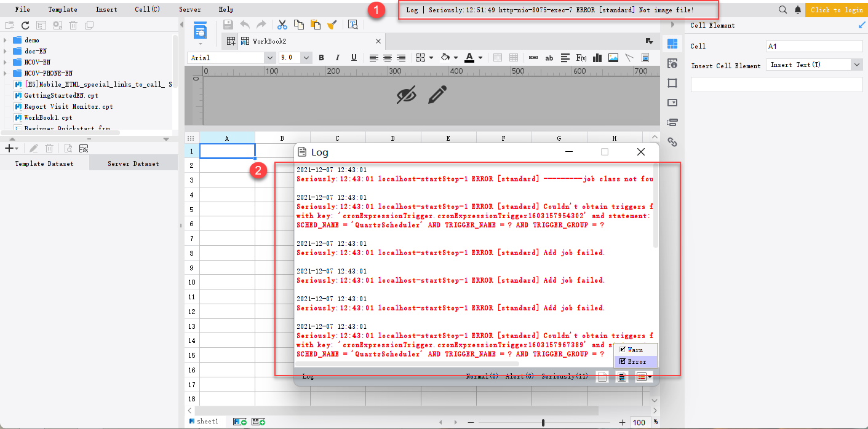Choose a font color from the A swatch
Screen dimensions: 868x429
click(471, 57)
